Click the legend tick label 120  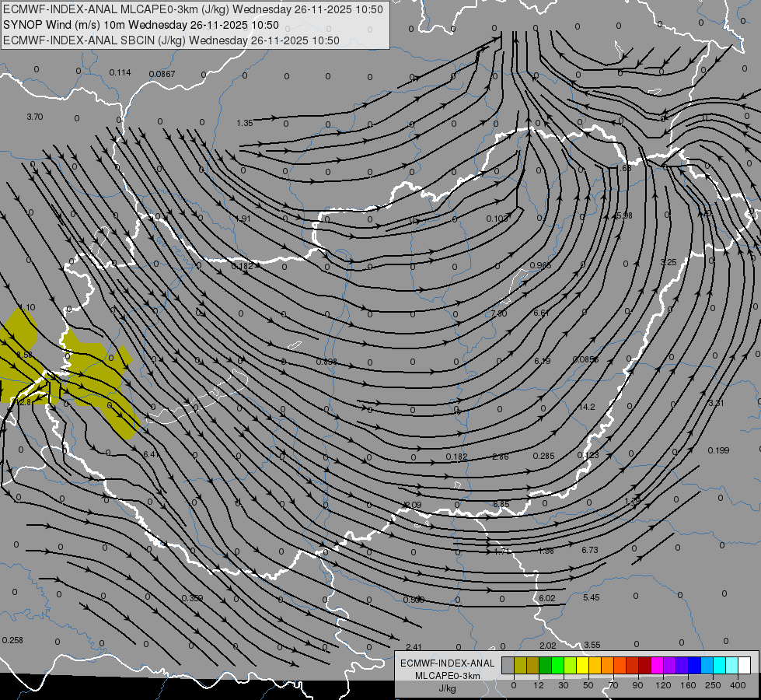663,685
